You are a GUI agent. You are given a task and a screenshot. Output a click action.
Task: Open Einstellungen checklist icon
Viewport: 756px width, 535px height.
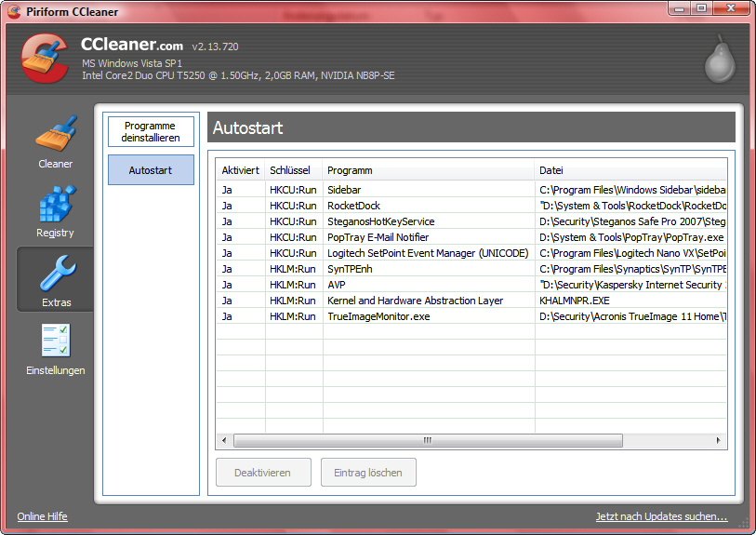[x=55, y=341]
